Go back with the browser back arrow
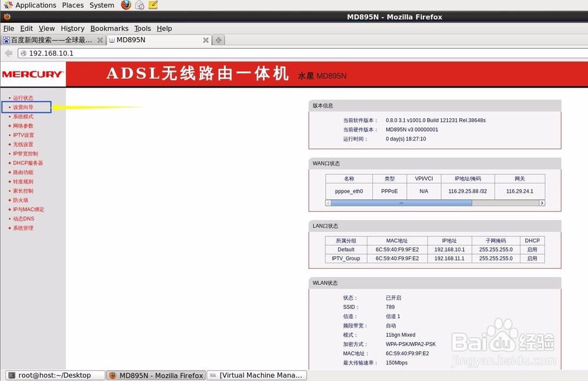The width and height of the screenshot is (588, 381). [8, 54]
